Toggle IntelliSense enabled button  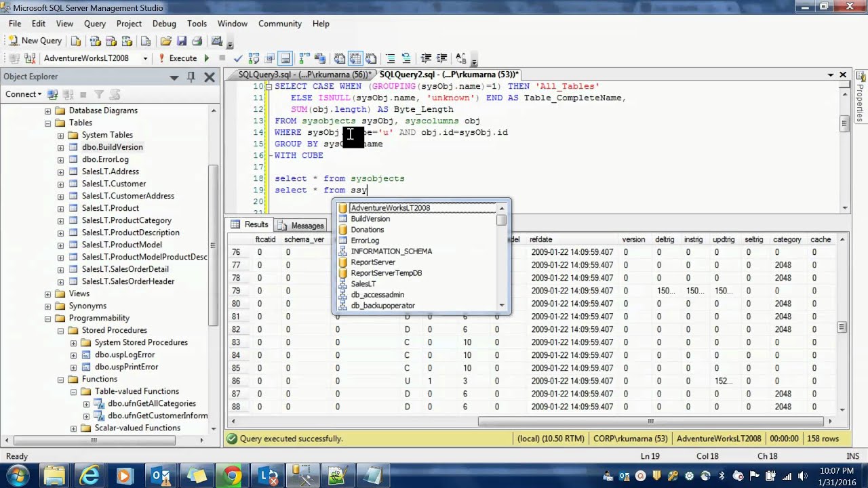[x=285, y=58]
